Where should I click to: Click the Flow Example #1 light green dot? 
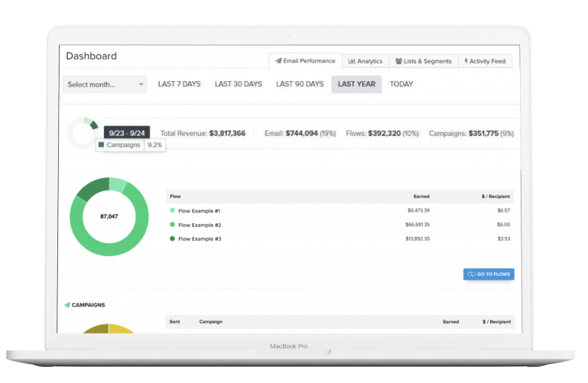(x=173, y=211)
